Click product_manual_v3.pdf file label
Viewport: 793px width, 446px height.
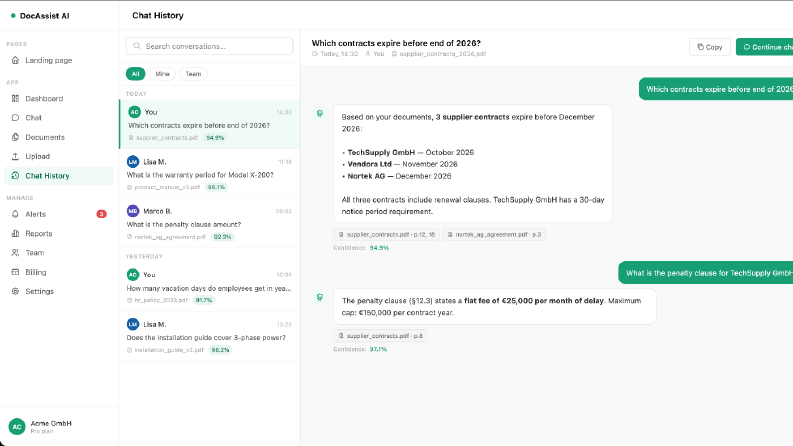(167, 187)
